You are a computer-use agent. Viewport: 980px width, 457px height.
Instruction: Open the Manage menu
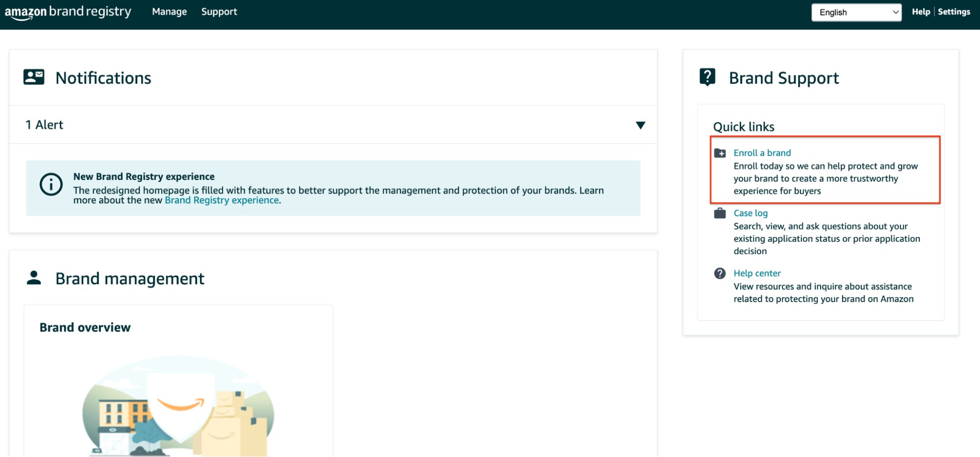169,12
